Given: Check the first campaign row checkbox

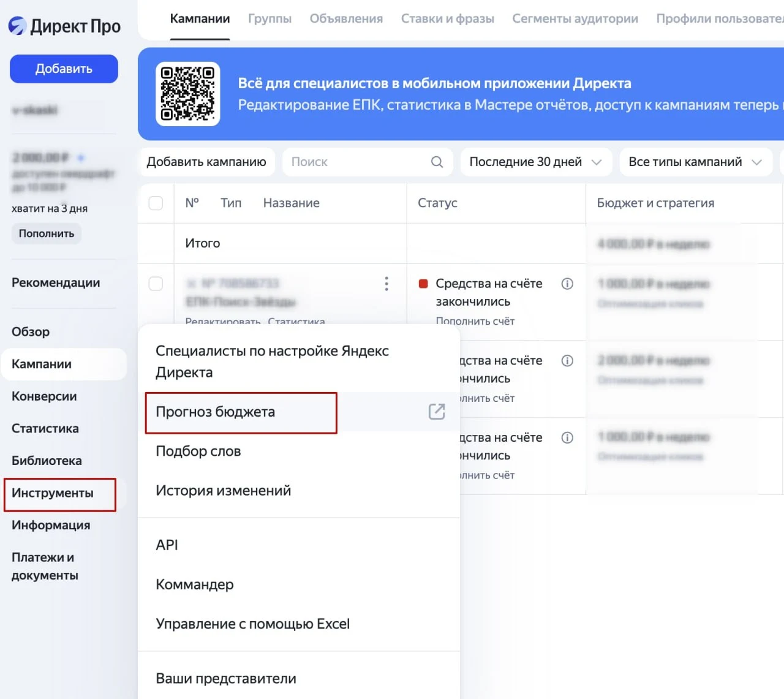Looking at the screenshot, I should coord(156,284).
